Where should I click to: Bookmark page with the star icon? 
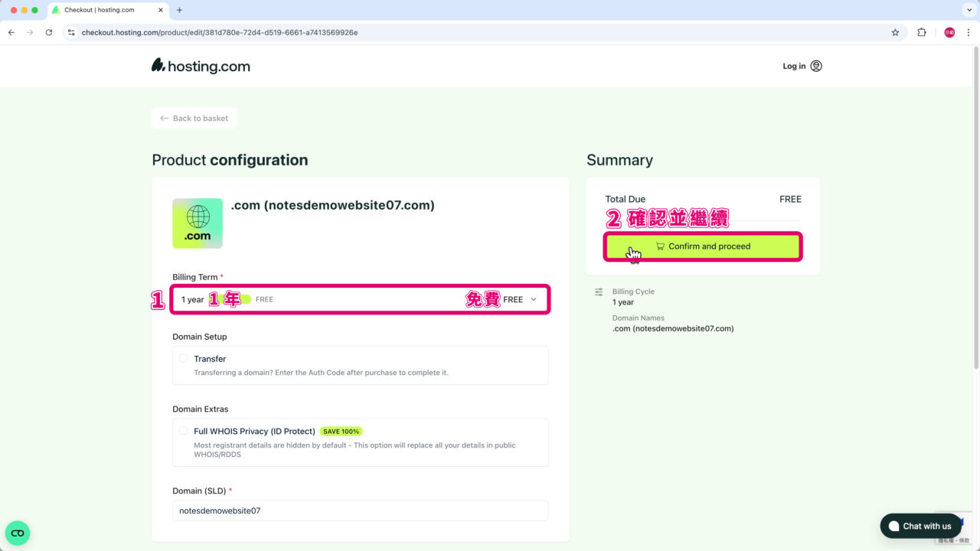pos(895,33)
